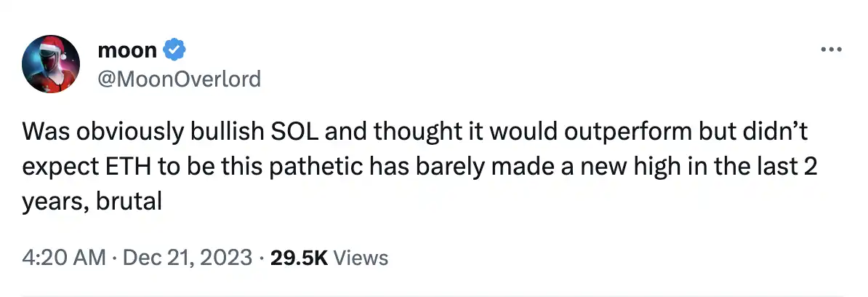Open the 29.5K view count

coord(300,258)
